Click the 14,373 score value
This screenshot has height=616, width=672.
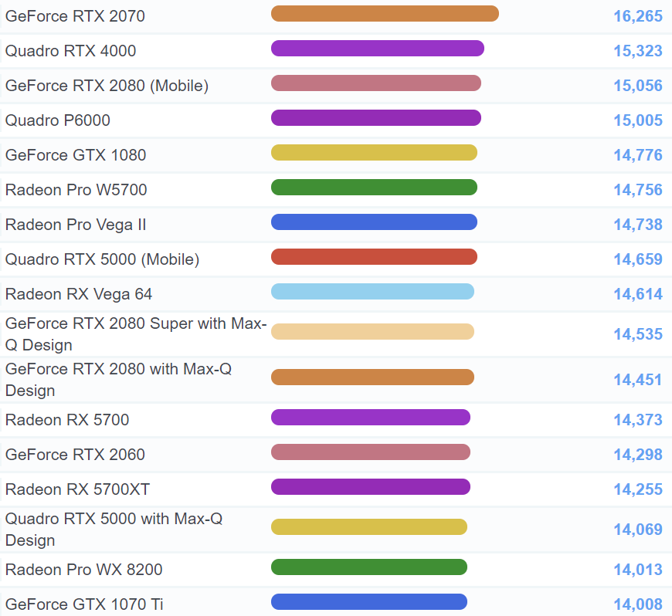pos(638,420)
